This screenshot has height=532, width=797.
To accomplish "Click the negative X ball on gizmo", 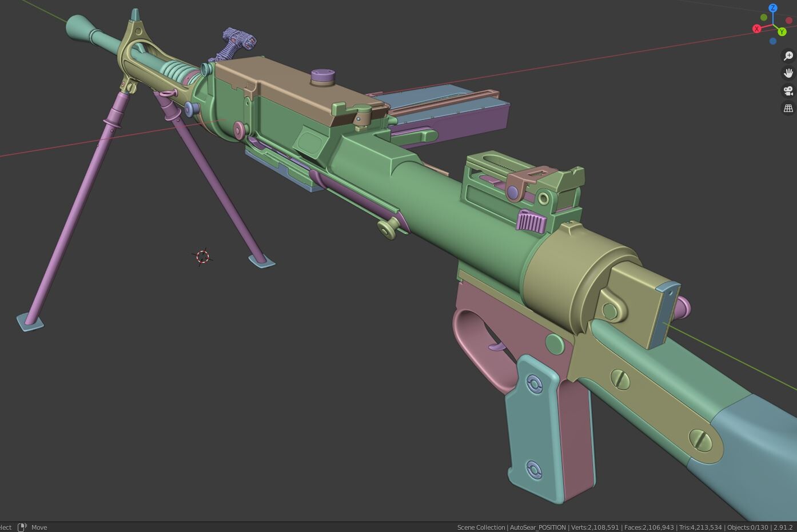I will tap(790, 20).
